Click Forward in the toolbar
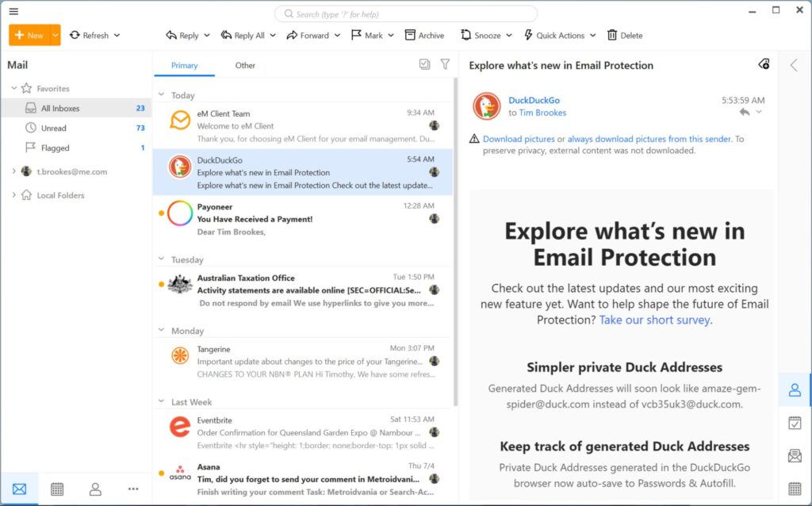 (x=308, y=35)
